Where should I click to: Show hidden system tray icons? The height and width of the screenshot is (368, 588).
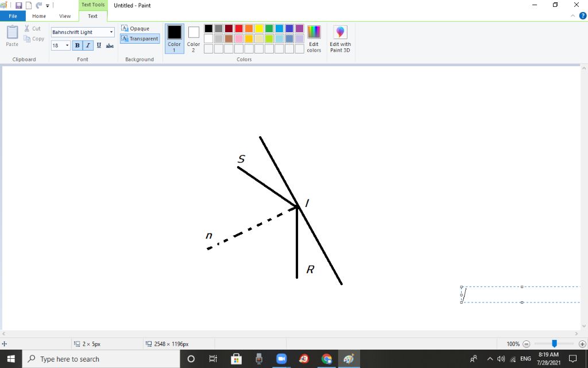click(490, 359)
